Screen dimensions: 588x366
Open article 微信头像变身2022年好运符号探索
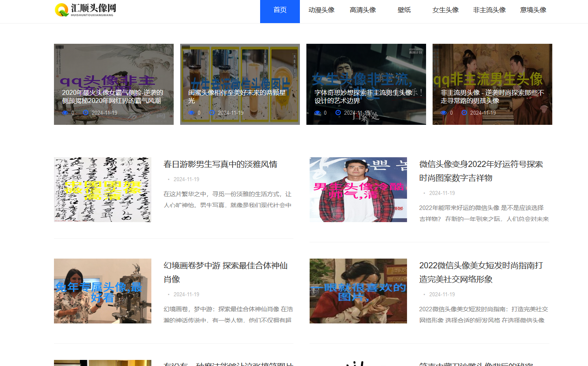[x=481, y=171]
